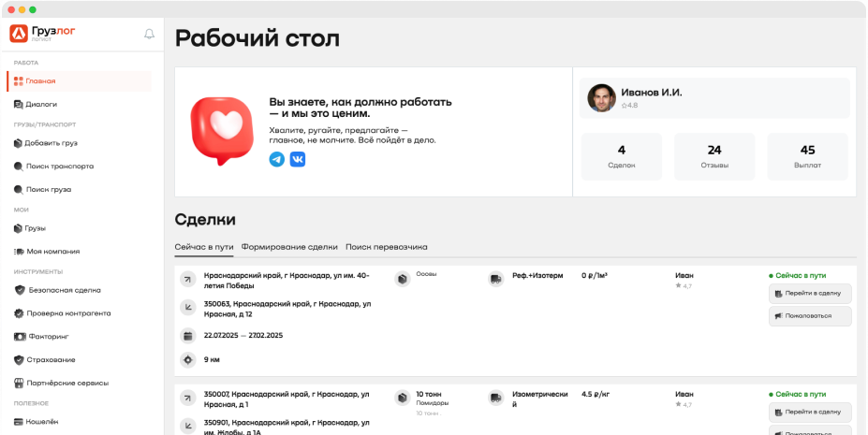Open Главная in the sidebar menu
The height and width of the screenshot is (435, 868).
coord(40,81)
